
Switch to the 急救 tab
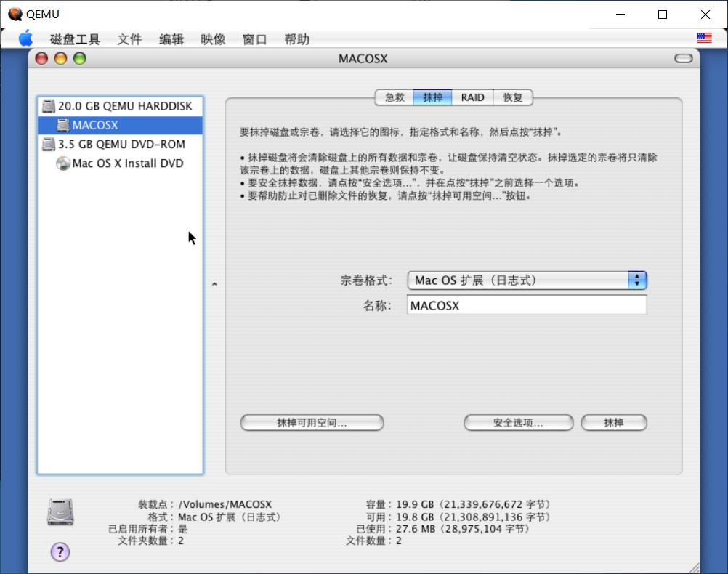pyautogui.click(x=395, y=97)
